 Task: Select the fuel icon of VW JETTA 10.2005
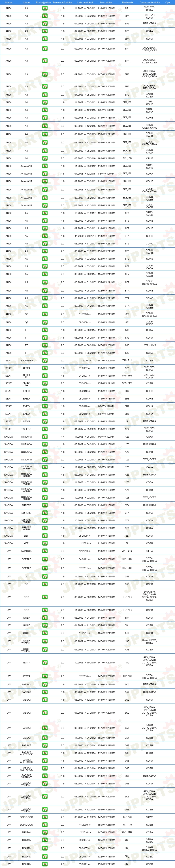pyautogui.click(x=45, y=663)
